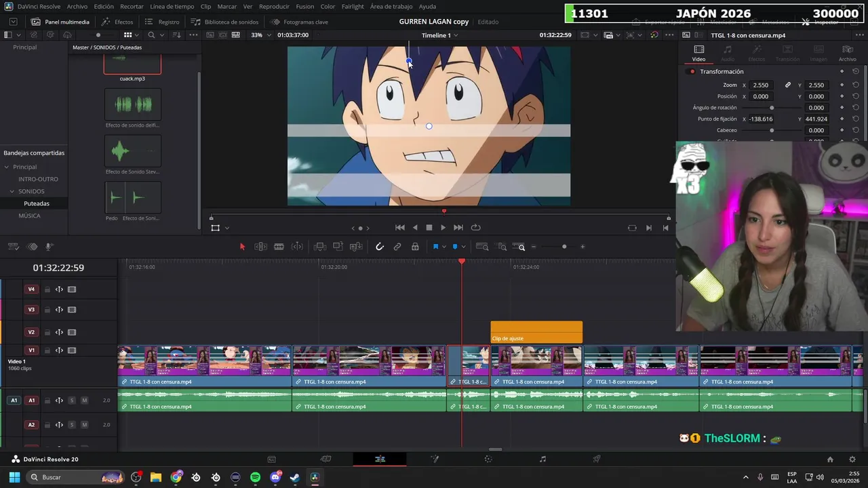The image size is (868, 488).
Task: Select the Clip de ajuste adjustment clip
Action: (x=536, y=332)
